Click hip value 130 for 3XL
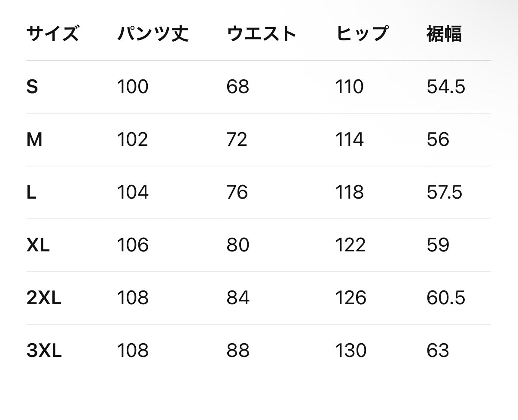Image resolution: width=518 pixels, height=420 pixels. [351, 351]
